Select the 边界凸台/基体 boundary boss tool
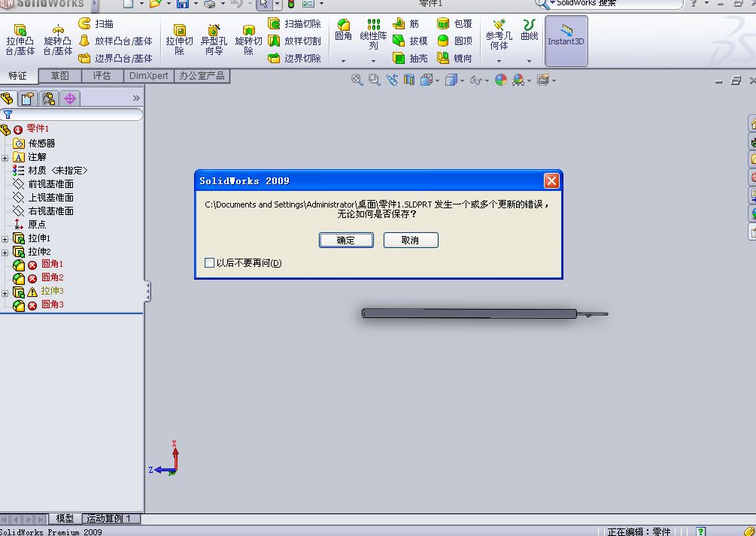 point(115,59)
